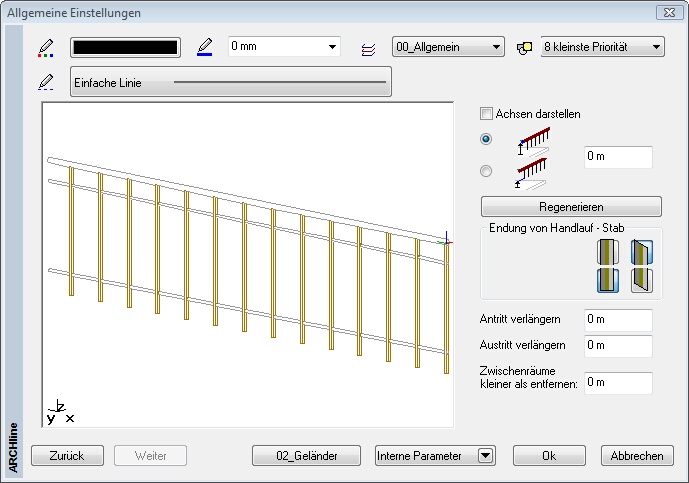Viewport: 689px width, 483px height.
Task: Open the black line color swatch
Action: (x=125, y=47)
